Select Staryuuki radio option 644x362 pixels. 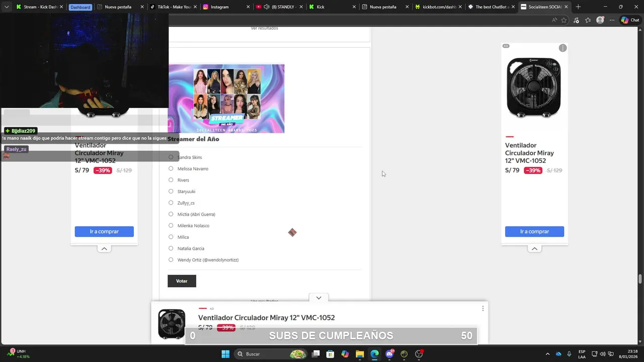tap(171, 192)
